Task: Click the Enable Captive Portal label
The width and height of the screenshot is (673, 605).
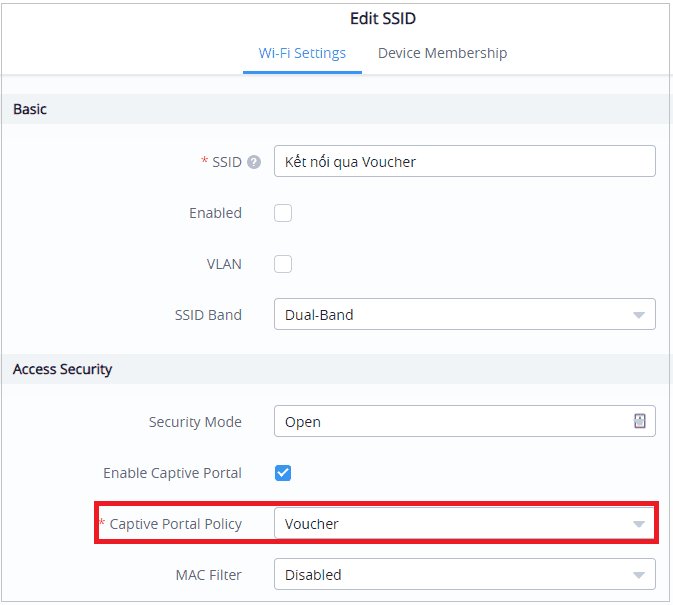Action: pos(172,473)
